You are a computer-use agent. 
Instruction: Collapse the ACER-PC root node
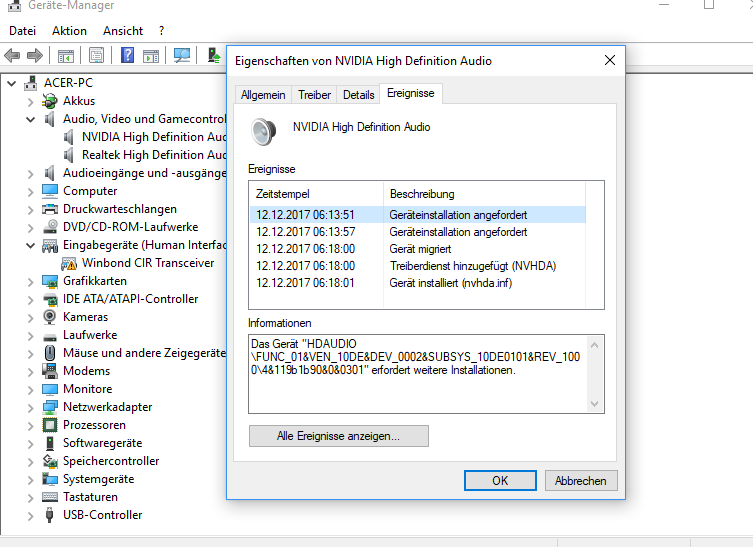click(x=12, y=83)
